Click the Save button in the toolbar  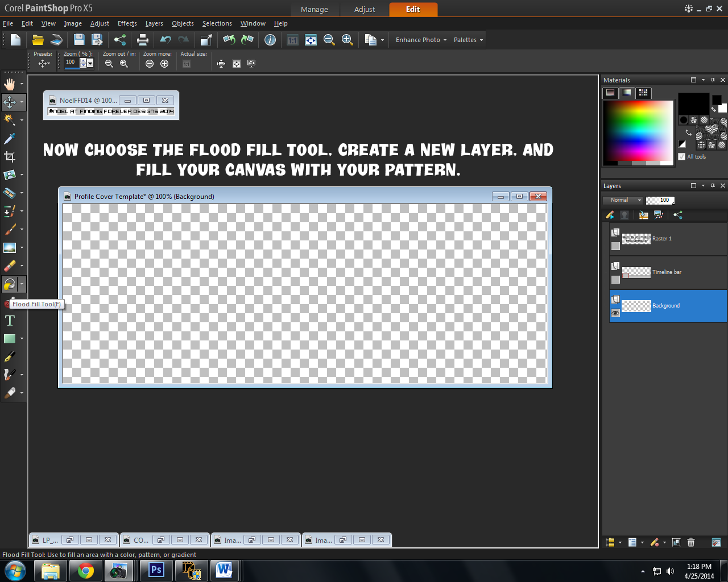[79, 40]
